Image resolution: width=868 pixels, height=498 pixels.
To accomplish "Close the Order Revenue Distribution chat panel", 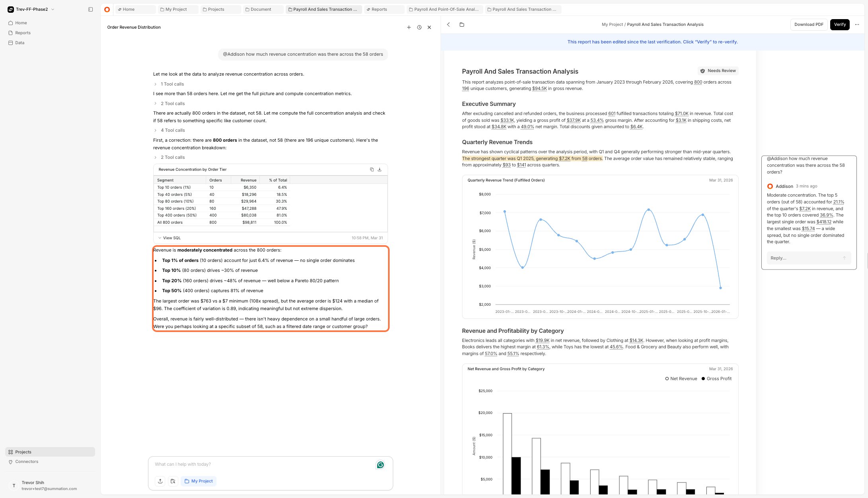I will [429, 27].
